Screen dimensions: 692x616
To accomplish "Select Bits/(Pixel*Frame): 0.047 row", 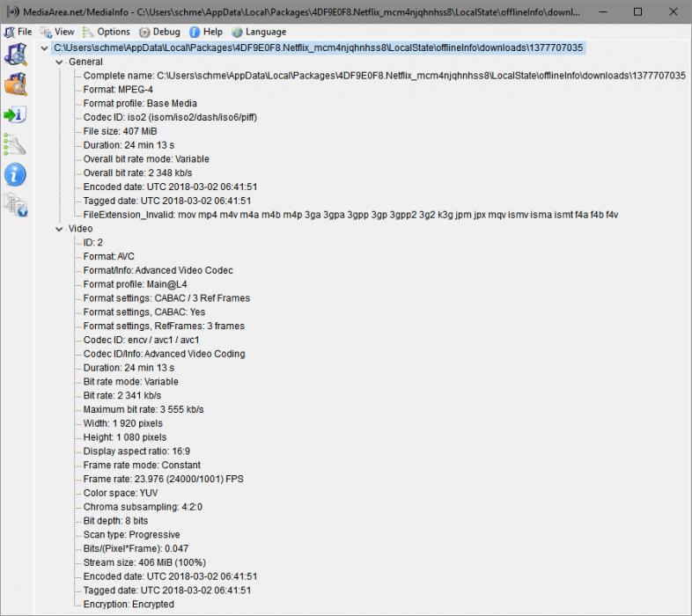I will pyautogui.click(x=136, y=548).
